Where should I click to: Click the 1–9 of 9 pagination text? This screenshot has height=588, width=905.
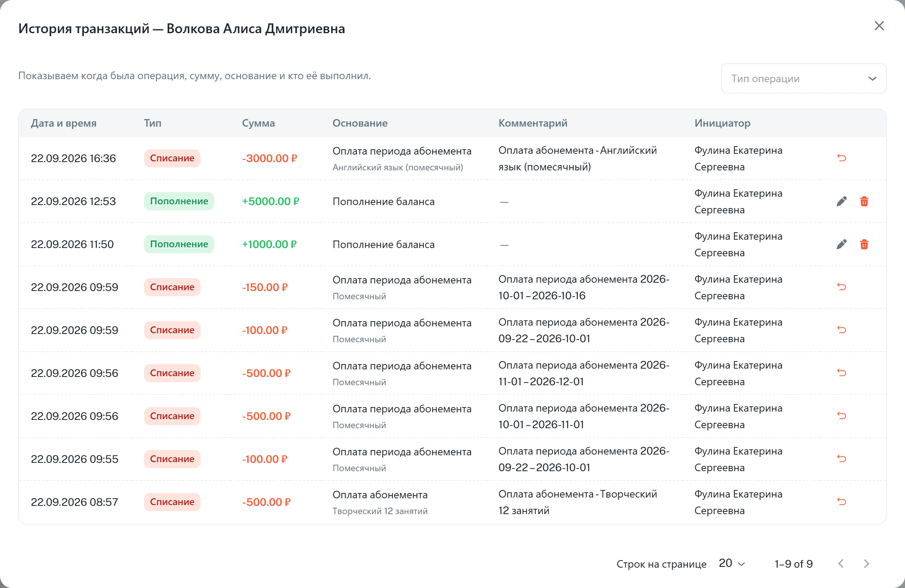pyautogui.click(x=793, y=563)
